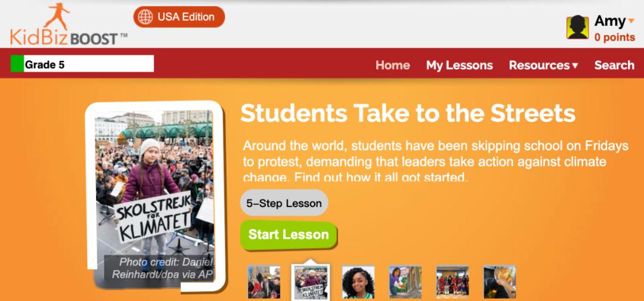Select the thumbnail of the smiling girl with curly hair
Image resolution: width=644 pixels, height=301 pixels.
(358, 282)
